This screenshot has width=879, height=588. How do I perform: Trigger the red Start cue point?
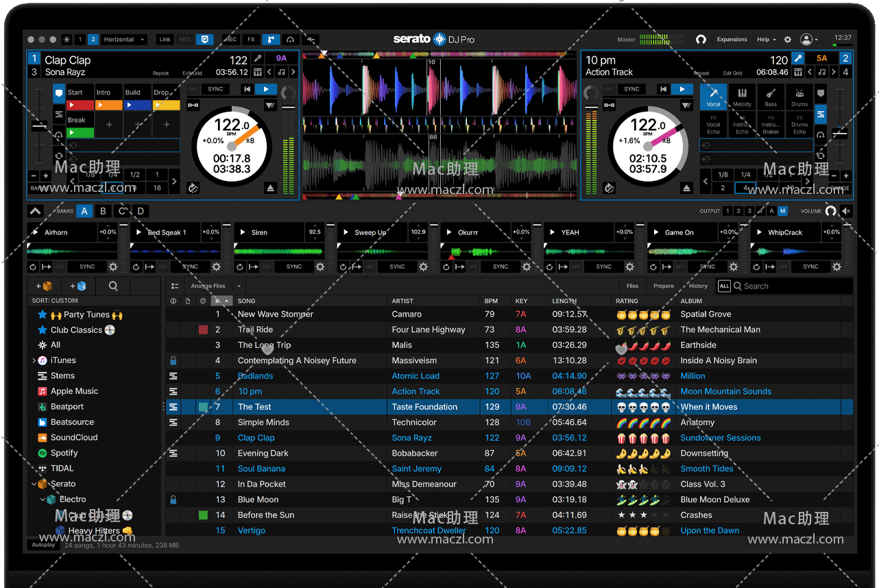80,106
